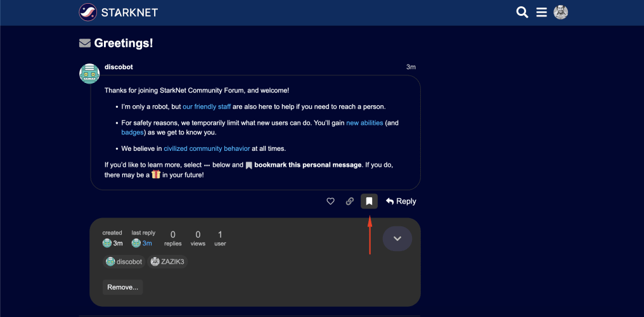Bookmark this post with the bookmark icon
The image size is (644, 317).
point(370,201)
